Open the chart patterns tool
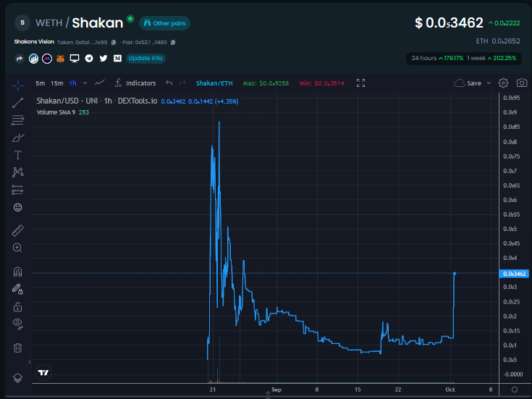The width and height of the screenshot is (532, 399). (x=17, y=172)
